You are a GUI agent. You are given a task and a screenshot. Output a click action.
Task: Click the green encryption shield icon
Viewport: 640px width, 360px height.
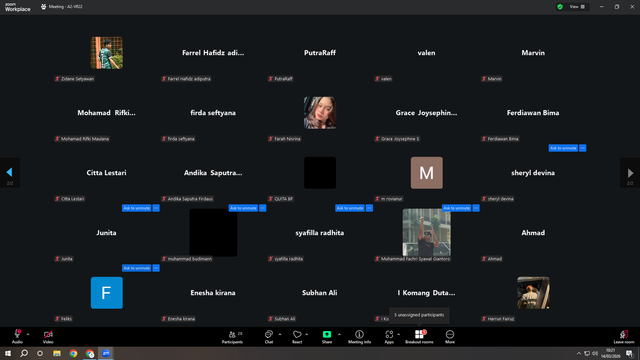click(560, 7)
